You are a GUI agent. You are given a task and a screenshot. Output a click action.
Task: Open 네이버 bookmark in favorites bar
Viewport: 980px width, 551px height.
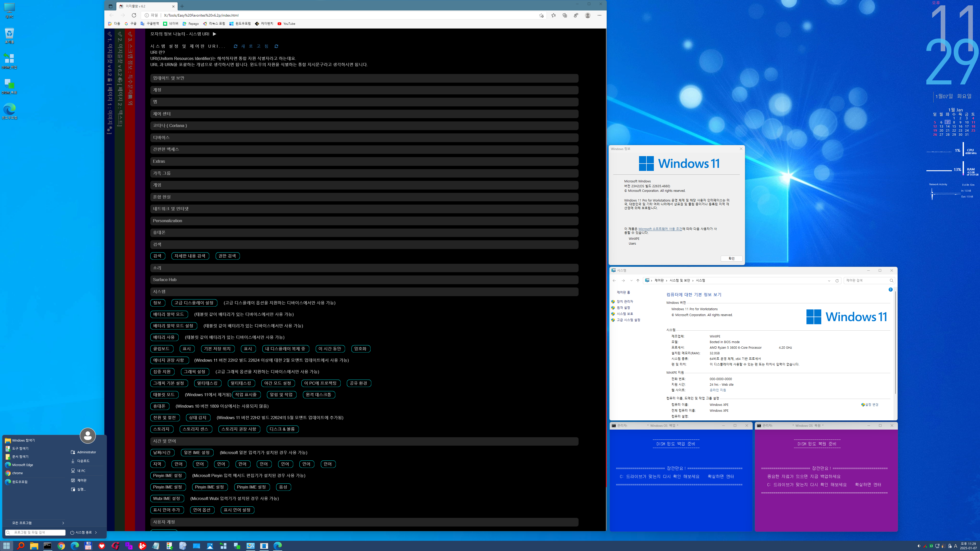[171, 23]
